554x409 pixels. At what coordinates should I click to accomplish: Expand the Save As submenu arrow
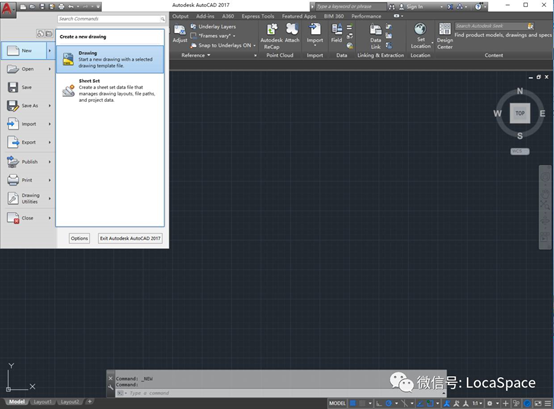pyautogui.click(x=50, y=106)
